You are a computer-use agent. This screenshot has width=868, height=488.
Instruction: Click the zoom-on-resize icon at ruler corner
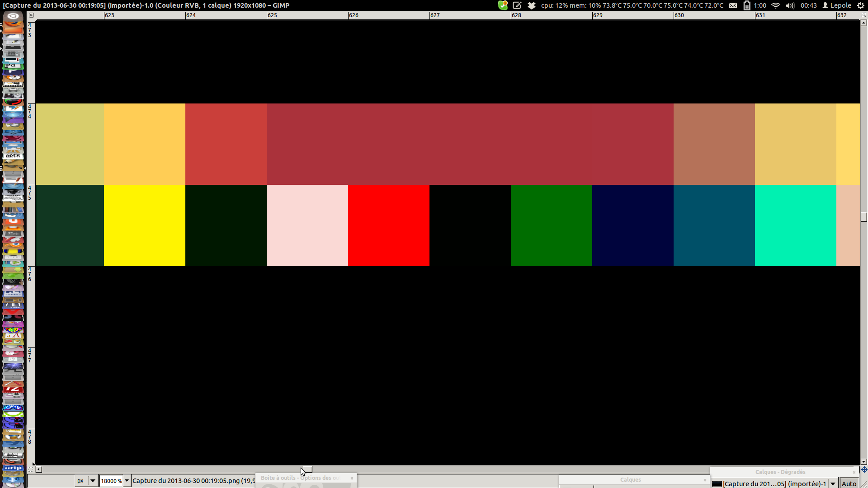(863, 15)
